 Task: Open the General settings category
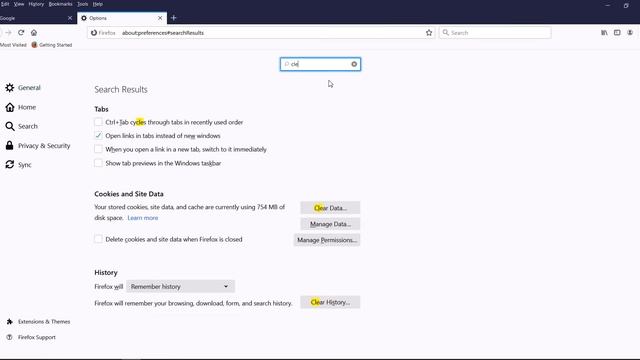[x=23, y=88]
